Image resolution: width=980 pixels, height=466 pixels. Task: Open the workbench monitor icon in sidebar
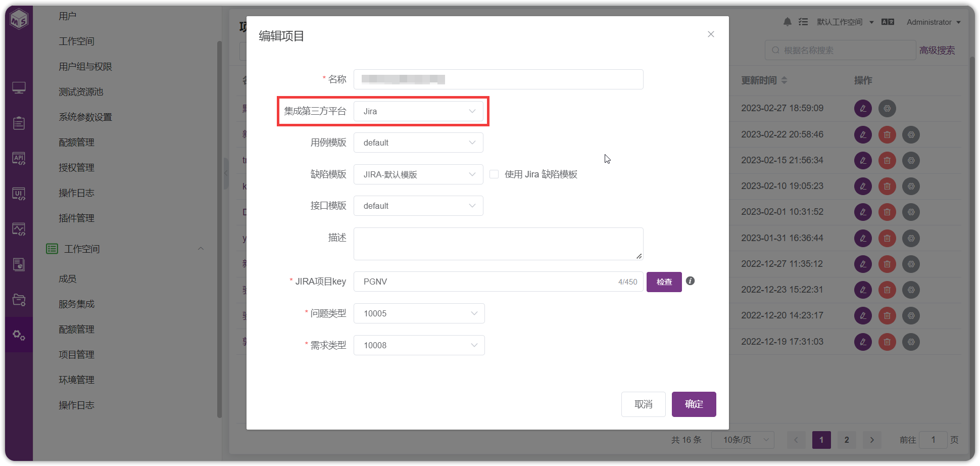pyautogui.click(x=19, y=88)
